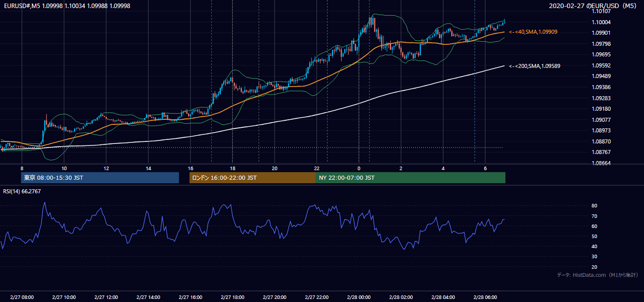Click price axis value 1.08870
The image size is (644, 302).
pyautogui.click(x=602, y=141)
